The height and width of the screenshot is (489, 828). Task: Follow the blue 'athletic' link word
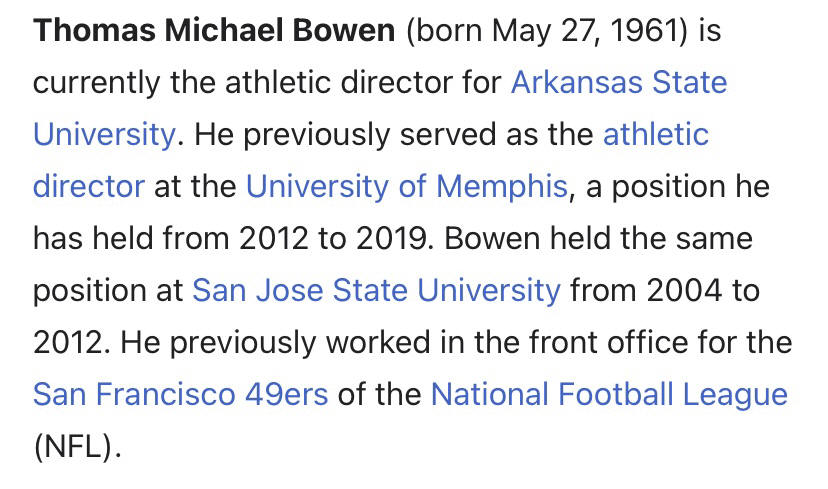click(656, 134)
